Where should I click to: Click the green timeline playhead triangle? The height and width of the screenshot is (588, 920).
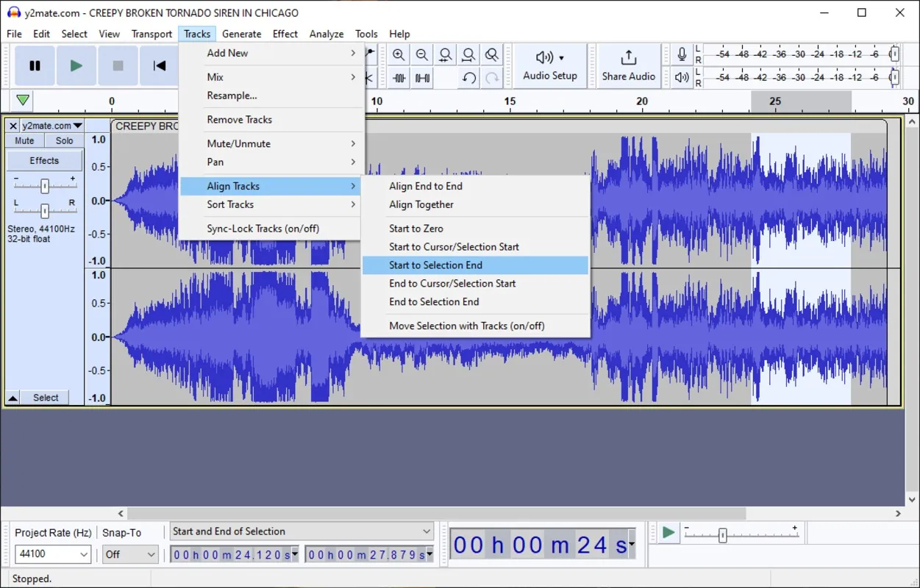pyautogui.click(x=23, y=101)
